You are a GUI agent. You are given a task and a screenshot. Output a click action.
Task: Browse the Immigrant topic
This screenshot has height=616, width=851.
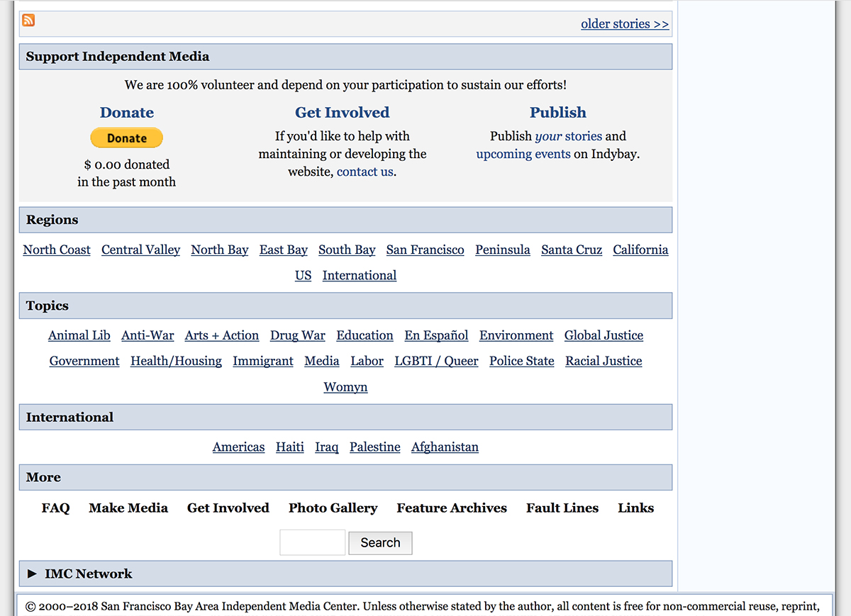[x=263, y=361]
